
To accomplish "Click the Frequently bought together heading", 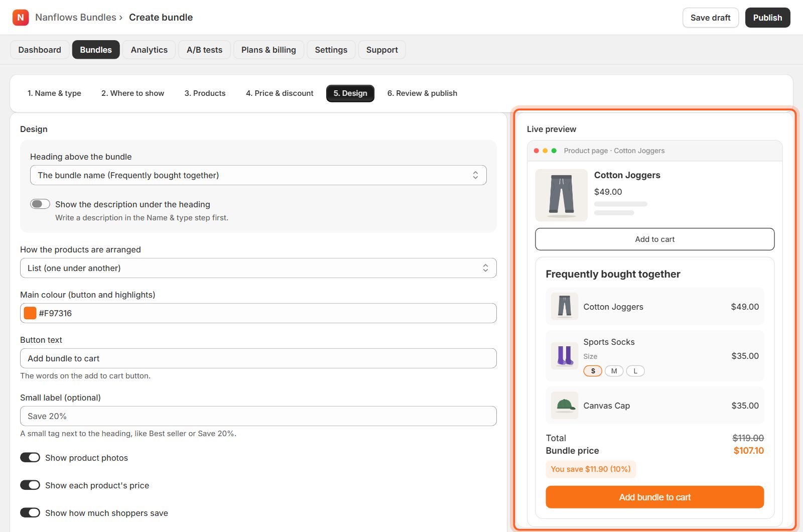I will pyautogui.click(x=613, y=274).
